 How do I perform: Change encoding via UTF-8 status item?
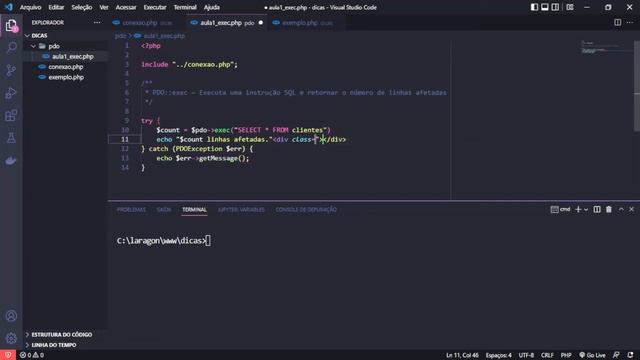coord(526,355)
